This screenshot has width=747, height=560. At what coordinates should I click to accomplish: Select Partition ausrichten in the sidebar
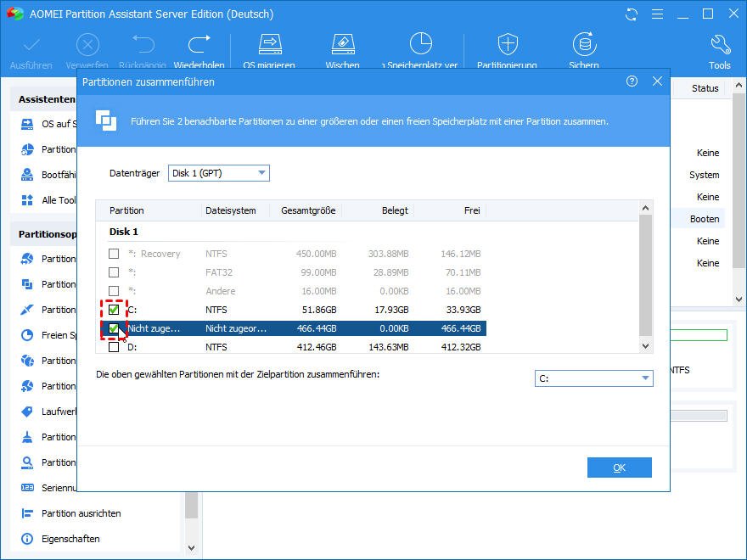tap(81, 513)
